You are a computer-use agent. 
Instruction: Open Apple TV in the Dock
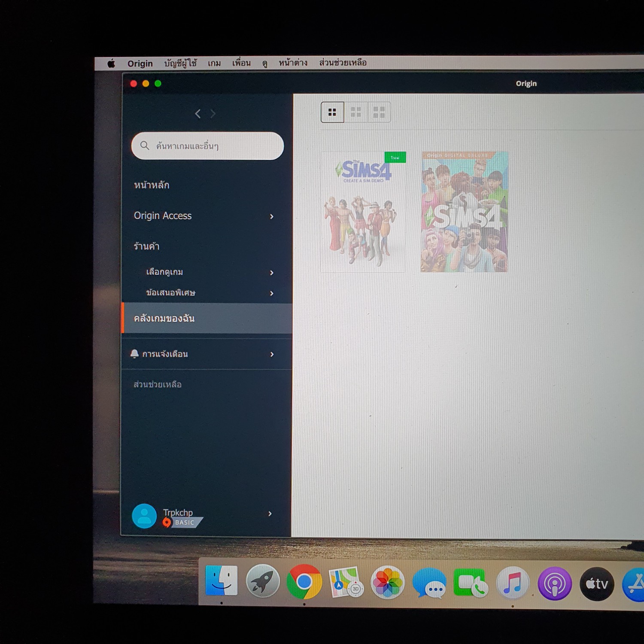click(597, 584)
